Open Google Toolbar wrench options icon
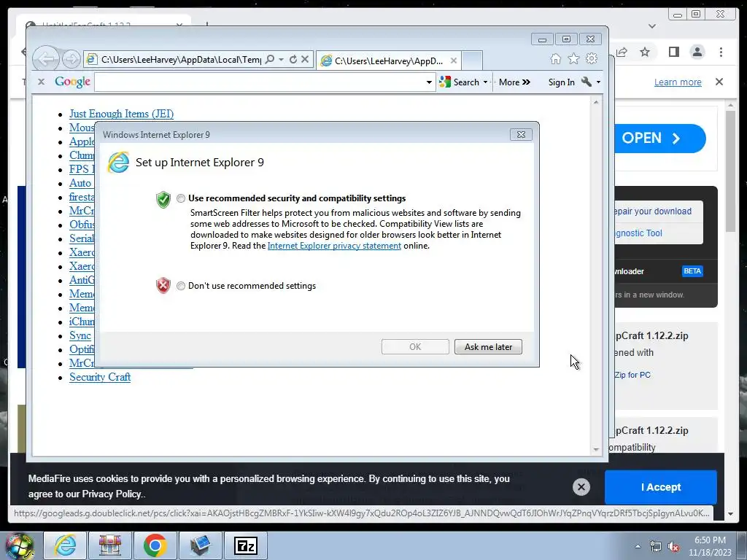 [x=587, y=82]
